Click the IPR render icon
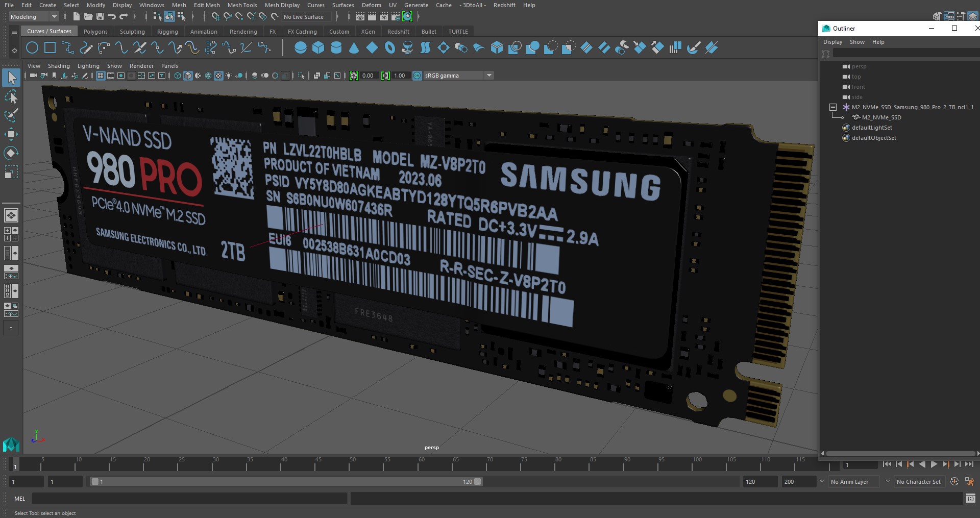The width and height of the screenshot is (980, 518). coord(384,17)
